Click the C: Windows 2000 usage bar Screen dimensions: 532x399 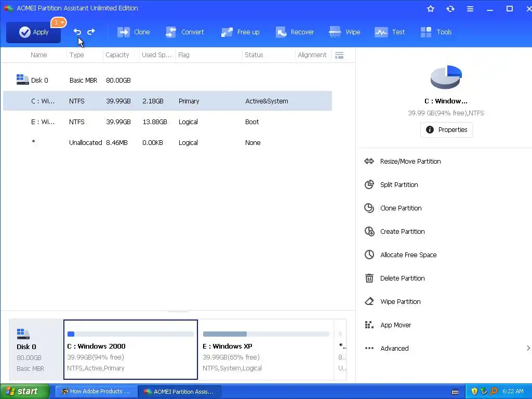tap(130, 334)
